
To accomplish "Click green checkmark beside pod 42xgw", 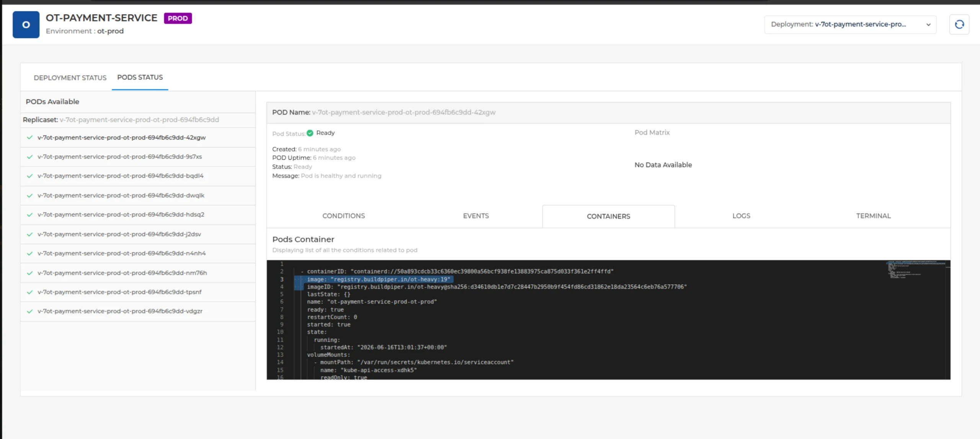I will point(29,137).
